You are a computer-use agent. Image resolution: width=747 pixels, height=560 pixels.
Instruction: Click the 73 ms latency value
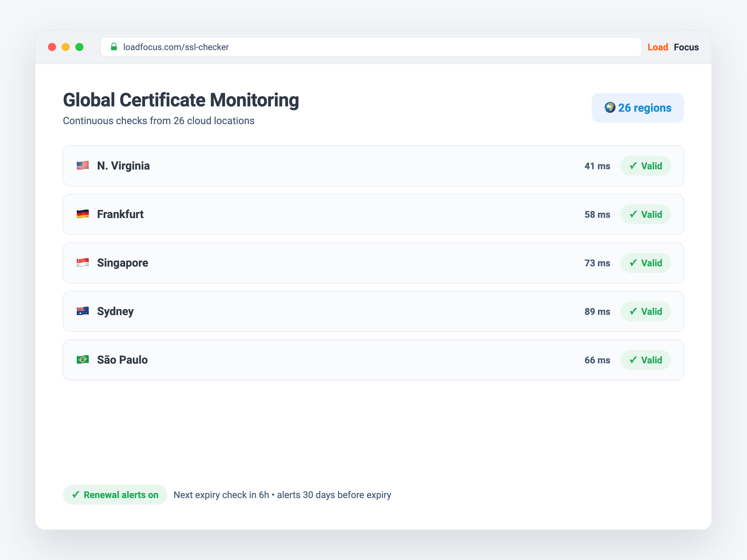(597, 263)
